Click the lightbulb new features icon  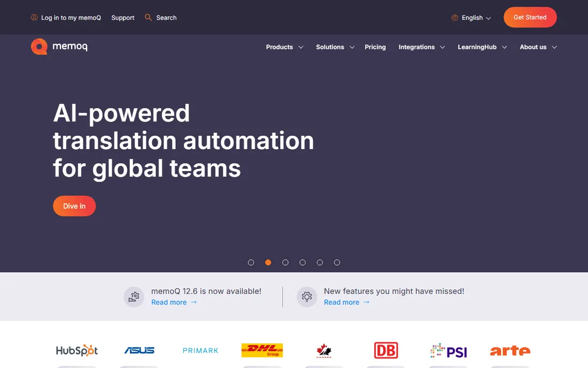[x=307, y=297]
